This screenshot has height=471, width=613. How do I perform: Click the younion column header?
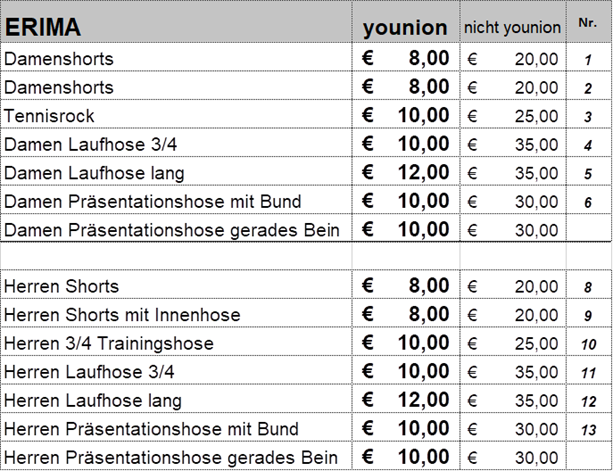click(x=406, y=21)
